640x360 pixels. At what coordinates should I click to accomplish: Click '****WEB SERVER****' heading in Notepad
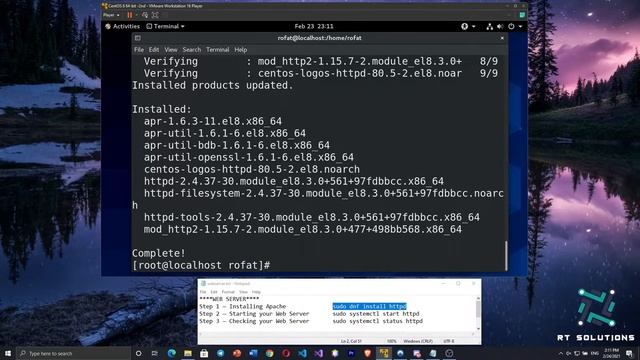[229, 299]
